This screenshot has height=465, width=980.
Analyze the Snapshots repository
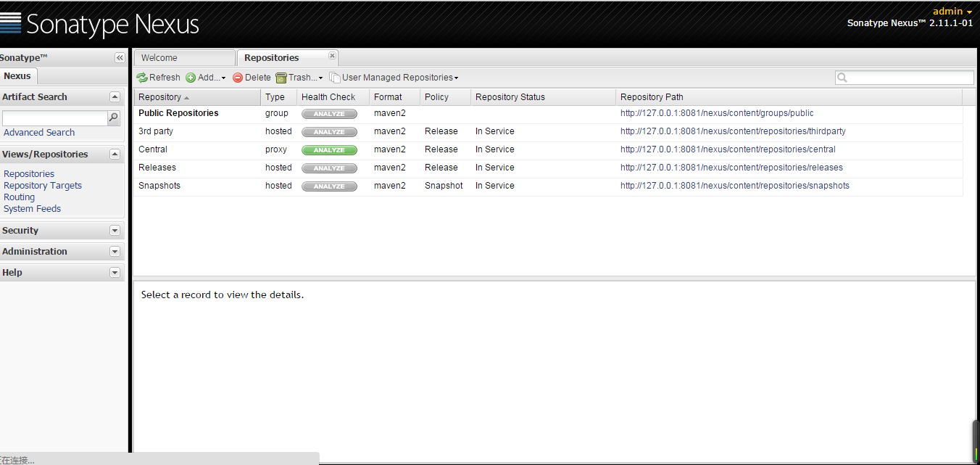[329, 186]
